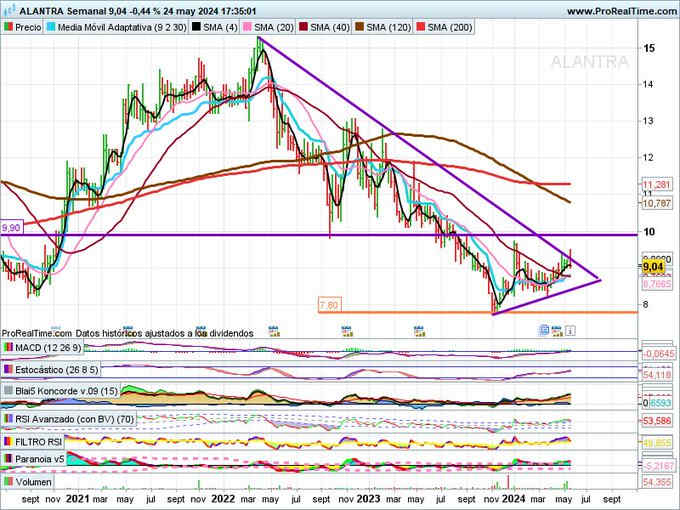680x510 pixels.
Task: Click the 10,787 SMA value tag
Action: (657, 203)
